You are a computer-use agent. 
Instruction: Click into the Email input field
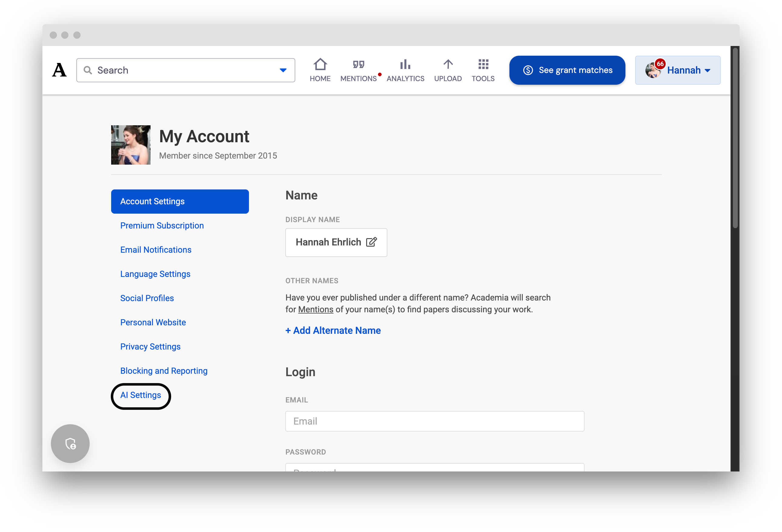click(x=434, y=421)
